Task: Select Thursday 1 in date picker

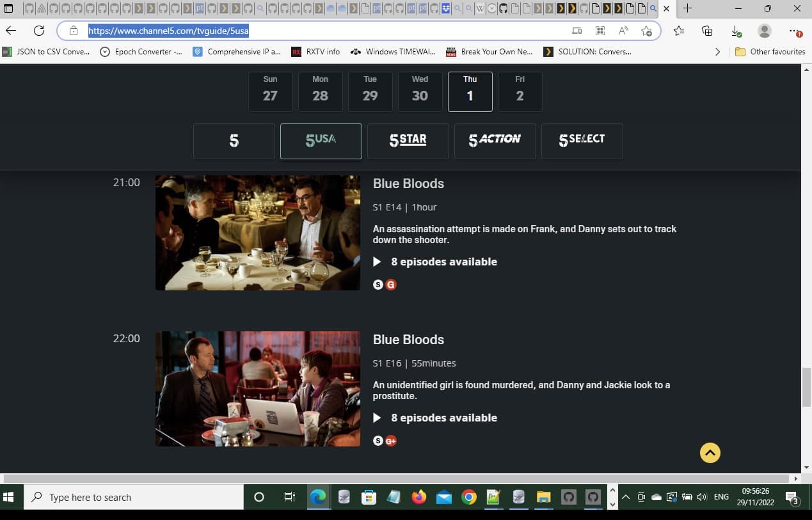Action: click(470, 91)
